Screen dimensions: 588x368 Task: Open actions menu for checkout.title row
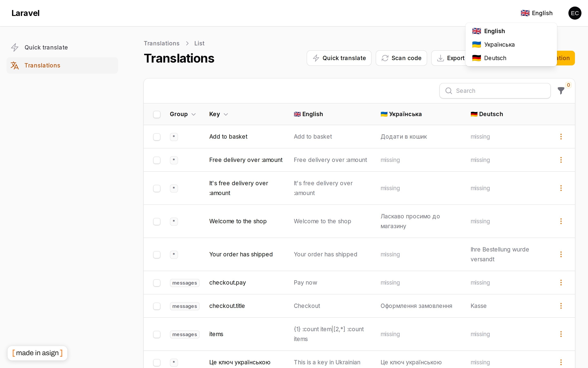click(561, 306)
